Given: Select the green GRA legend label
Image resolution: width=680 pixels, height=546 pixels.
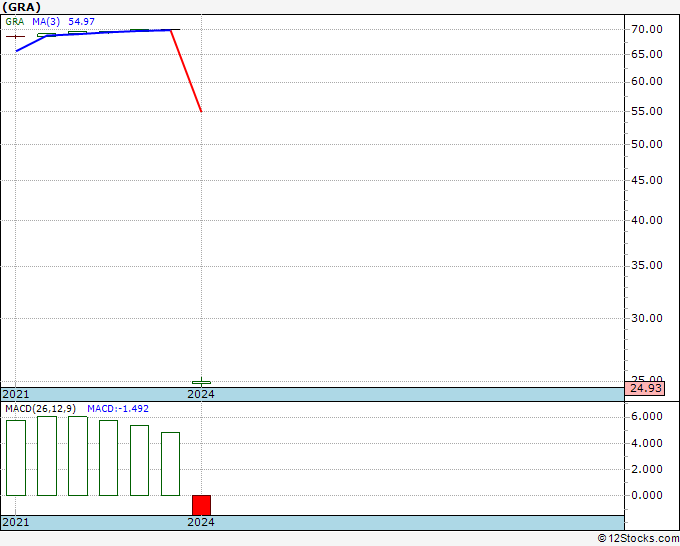Looking at the screenshot, I should click(15, 22).
